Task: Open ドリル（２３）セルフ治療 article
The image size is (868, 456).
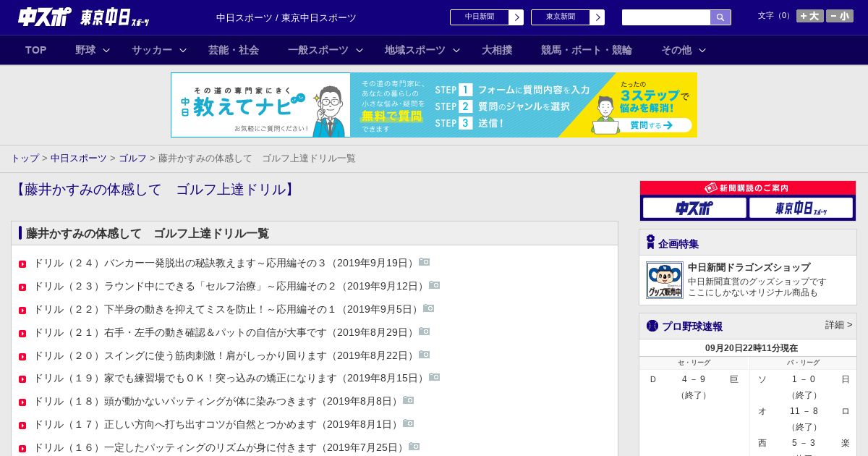Action: click(230, 286)
